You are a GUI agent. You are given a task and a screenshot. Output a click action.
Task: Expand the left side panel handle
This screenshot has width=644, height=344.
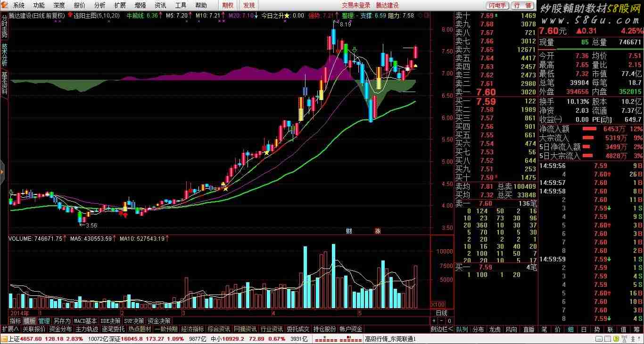(2, 172)
